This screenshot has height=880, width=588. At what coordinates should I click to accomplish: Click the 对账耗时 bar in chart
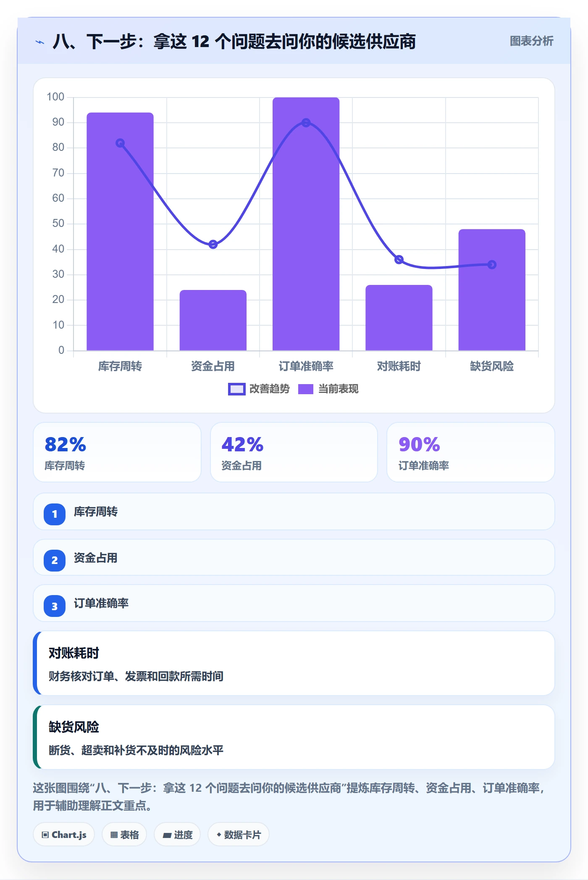[x=399, y=318]
